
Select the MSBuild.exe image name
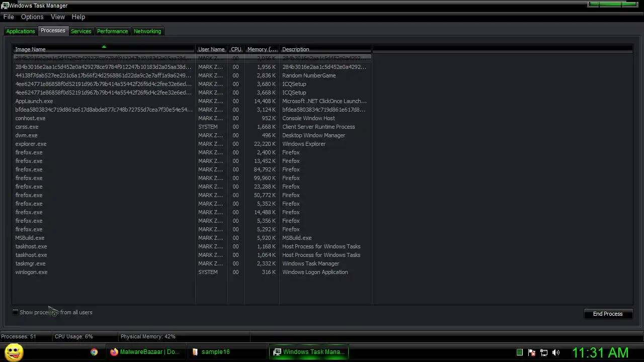[30, 238]
